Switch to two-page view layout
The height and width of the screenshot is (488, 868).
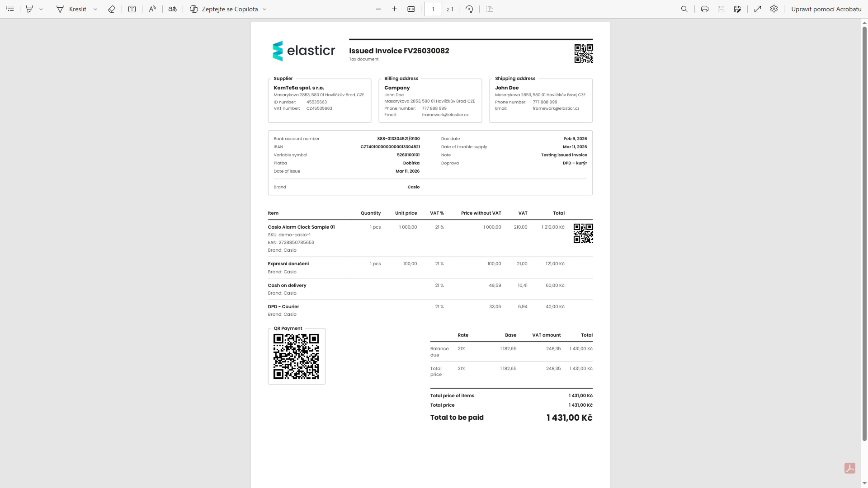point(489,9)
